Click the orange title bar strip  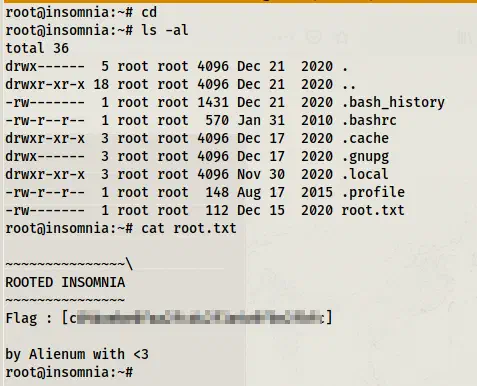coord(238,1)
